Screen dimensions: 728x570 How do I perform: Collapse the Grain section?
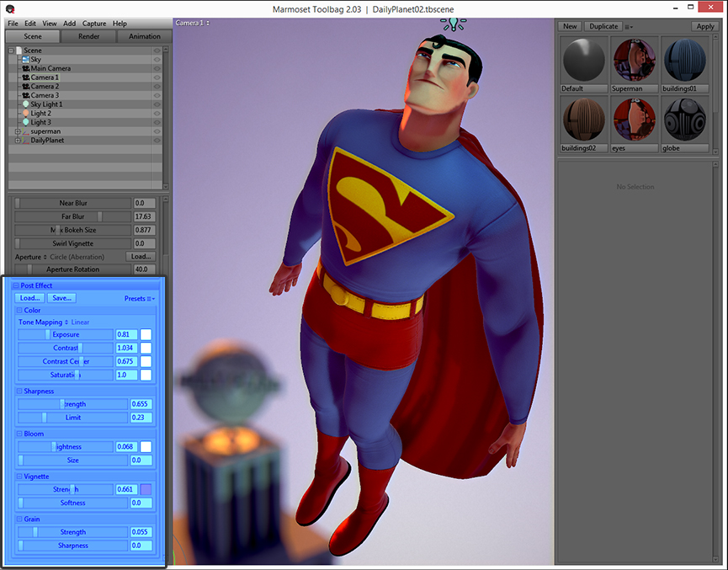(19, 519)
